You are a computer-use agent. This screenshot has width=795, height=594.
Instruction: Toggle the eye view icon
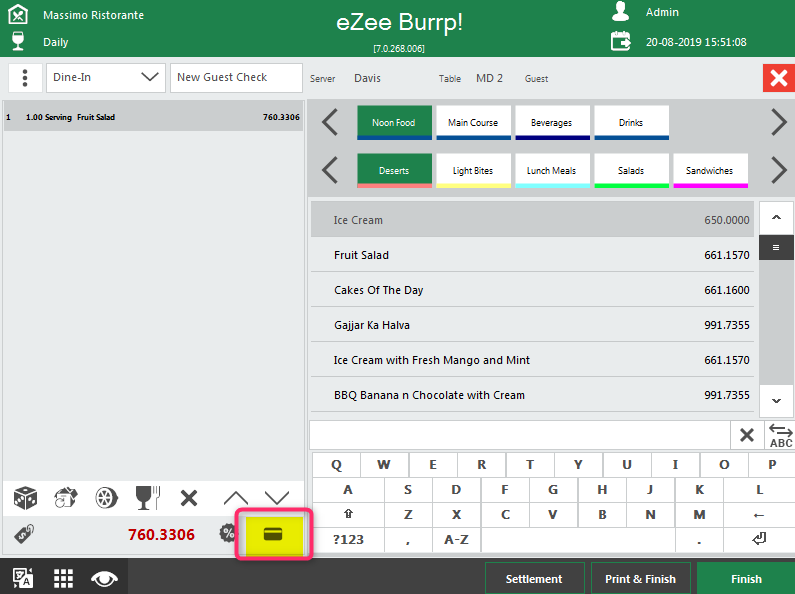click(x=104, y=578)
